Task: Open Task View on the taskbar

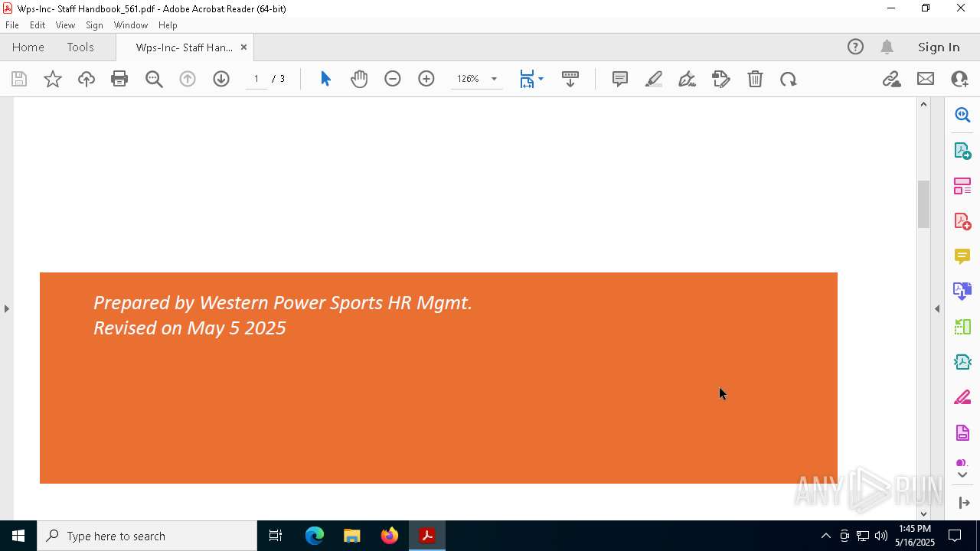Action: click(276, 536)
